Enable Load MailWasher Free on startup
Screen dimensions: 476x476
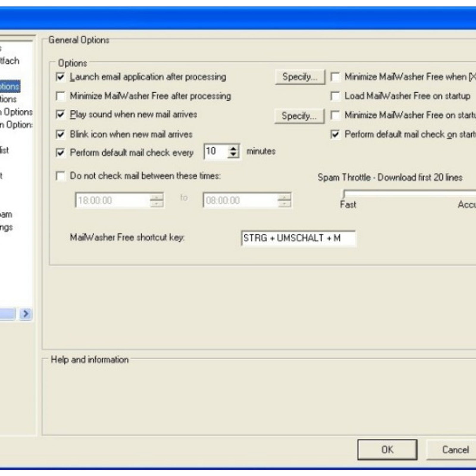point(335,96)
